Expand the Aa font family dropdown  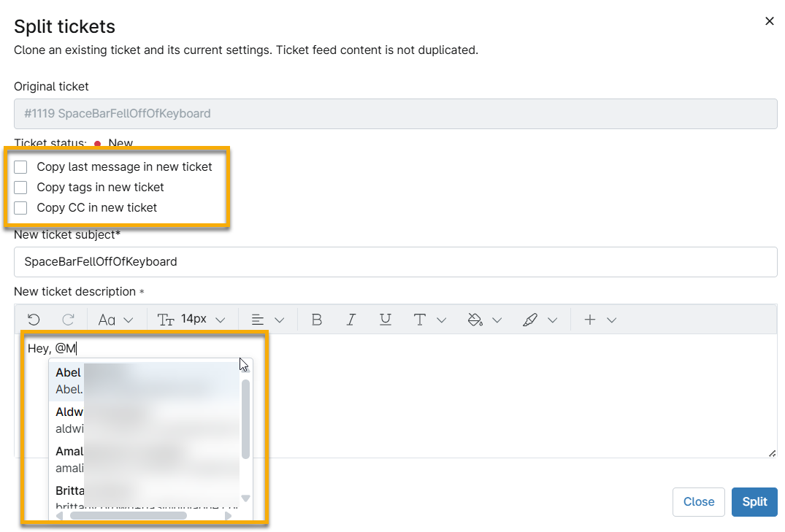116,320
